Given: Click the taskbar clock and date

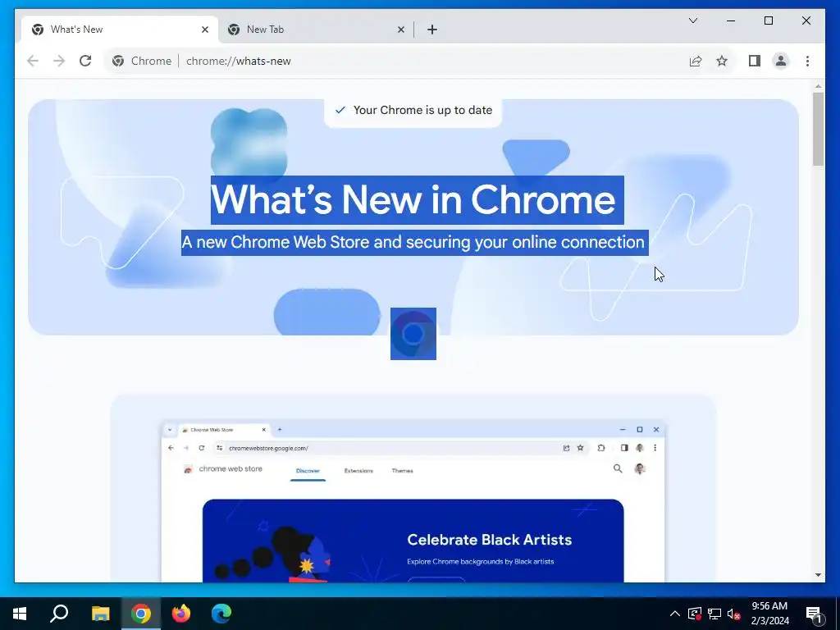Looking at the screenshot, I should coord(769,614).
